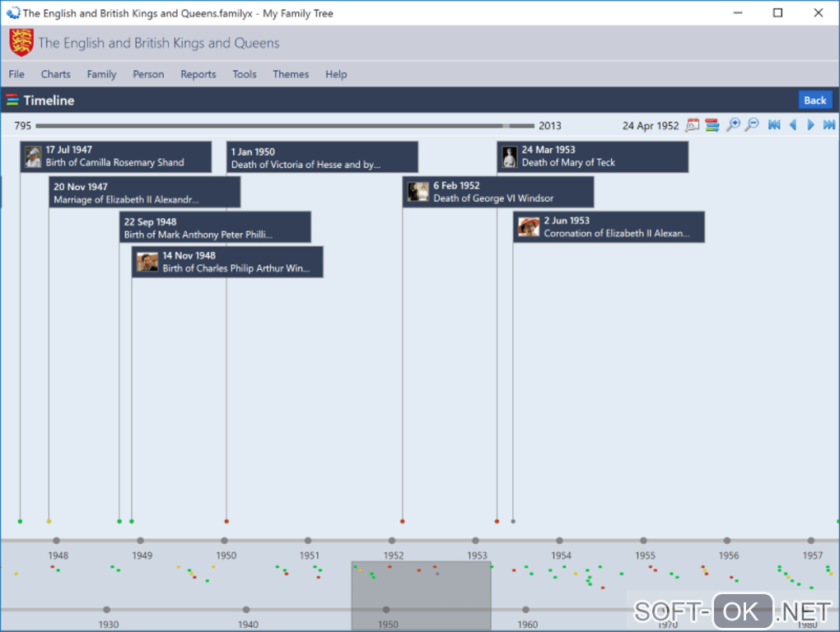This screenshot has width=840, height=632.
Task: Click the 1960 decade tick on overview axis
Action: tap(526, 610)
